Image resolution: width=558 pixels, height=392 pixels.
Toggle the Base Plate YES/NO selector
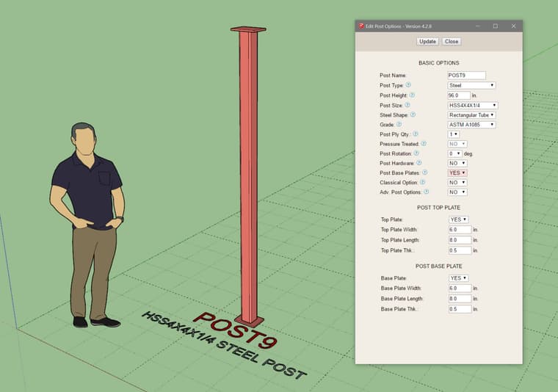(457, 278)
